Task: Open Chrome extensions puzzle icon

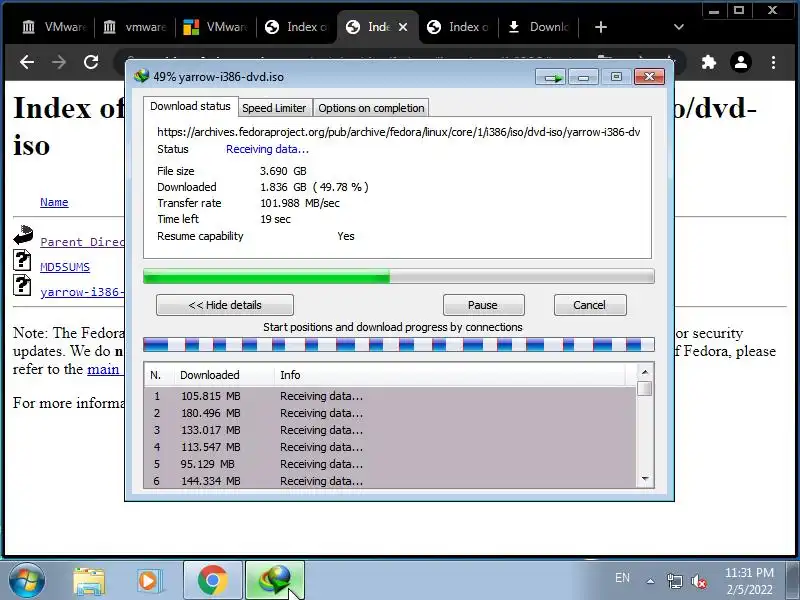Action: pyautogui.click(x=709, y=62)
